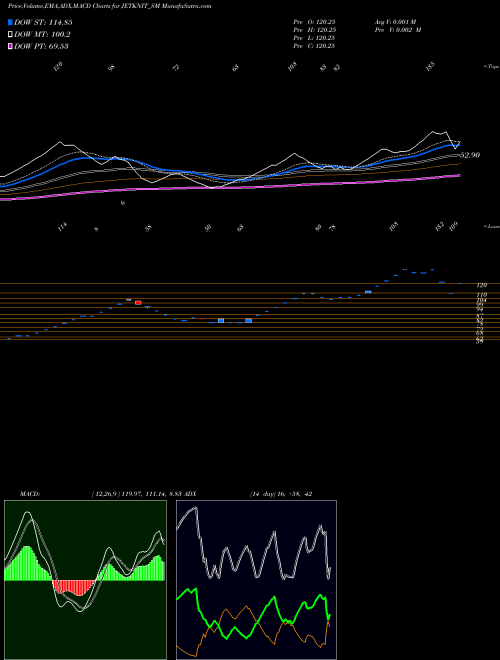Click the '<Tops' label at right edge
This screenshot has width=500, height=660.
[492, 67]
